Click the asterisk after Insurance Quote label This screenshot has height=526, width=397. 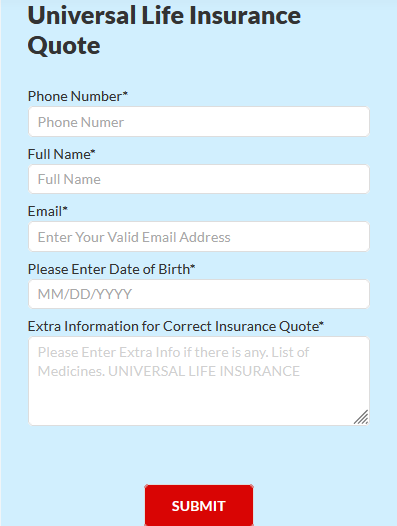(x=321, y=323)
